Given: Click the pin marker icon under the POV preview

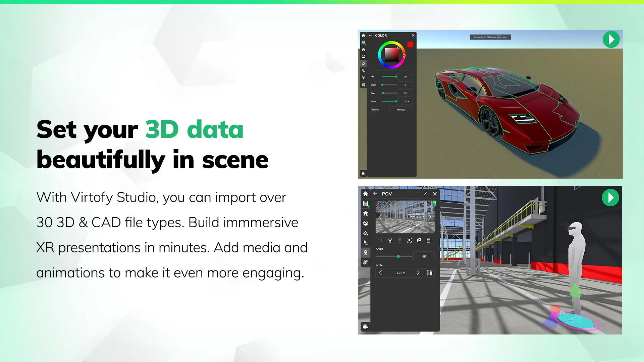Looking at the screenshot, I should (390, 240).
